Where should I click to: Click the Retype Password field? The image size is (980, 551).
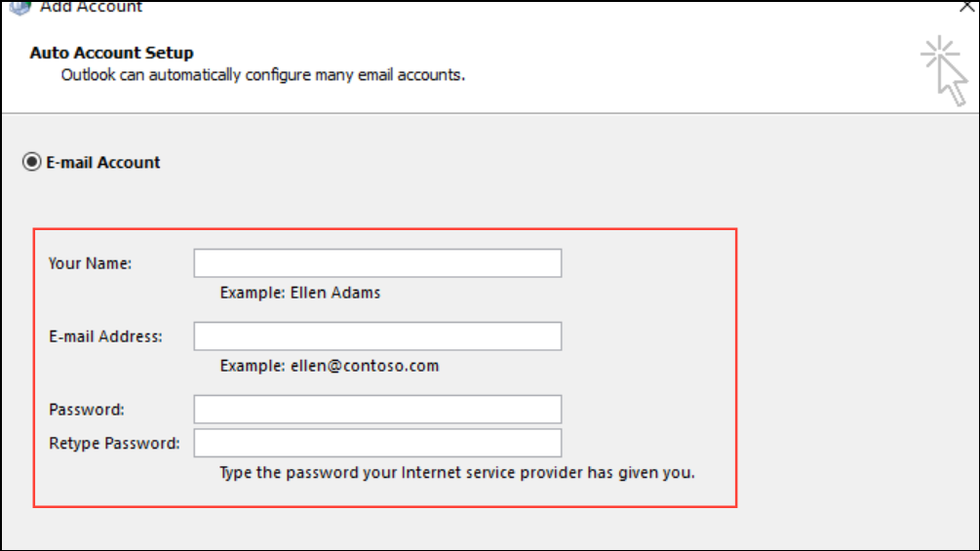click(x=377, y=443)
